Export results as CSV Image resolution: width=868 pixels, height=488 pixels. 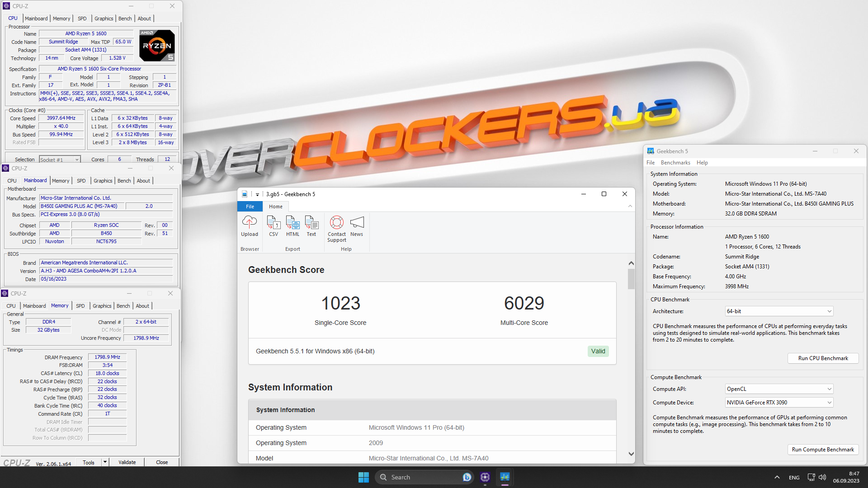(274, 225)
